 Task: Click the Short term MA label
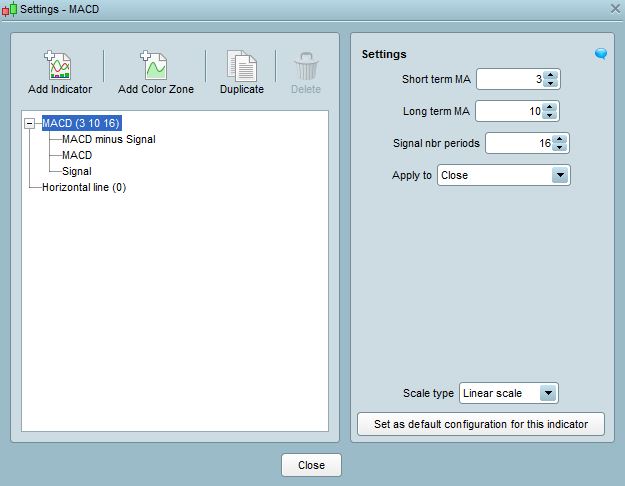coord(436,79)
